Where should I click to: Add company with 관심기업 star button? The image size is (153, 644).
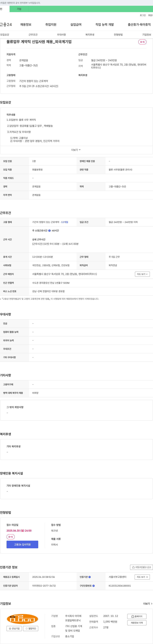tap(14, 629)
